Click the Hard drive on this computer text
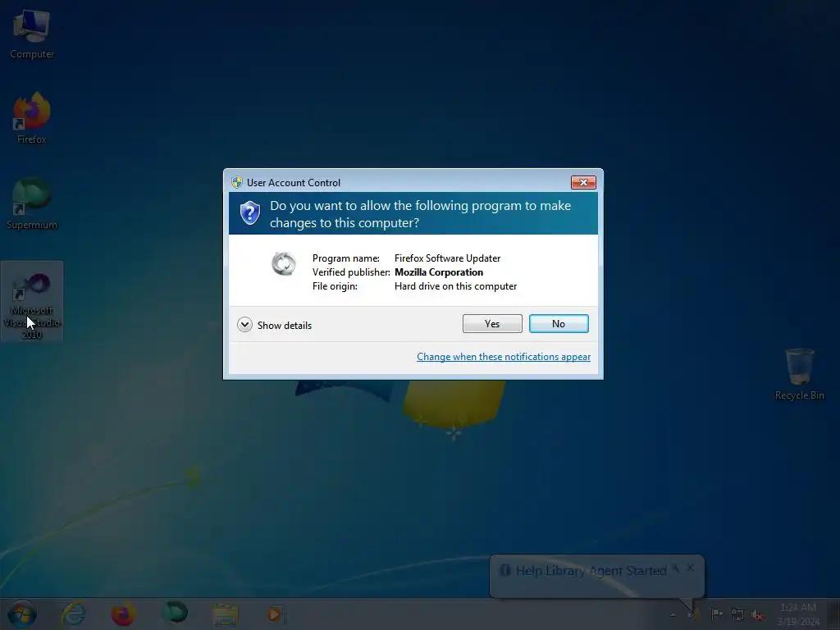The height and width of the screenshot is (630, 840). [x=455, y=286]
